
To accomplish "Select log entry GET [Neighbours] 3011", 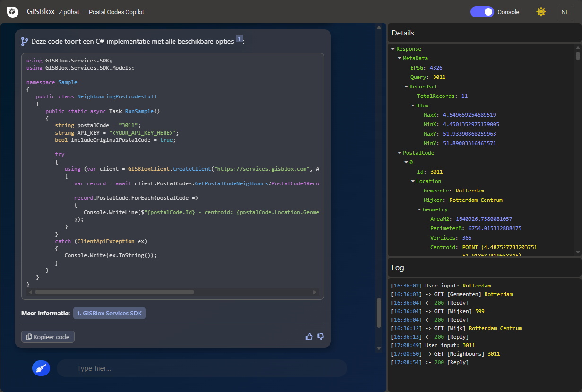I will click(x=445, y=354).
